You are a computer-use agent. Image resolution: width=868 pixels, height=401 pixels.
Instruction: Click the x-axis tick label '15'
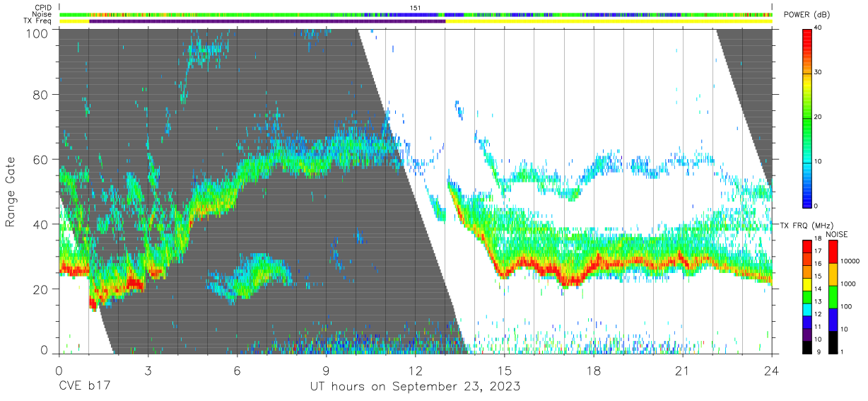(x=505, y=371)
